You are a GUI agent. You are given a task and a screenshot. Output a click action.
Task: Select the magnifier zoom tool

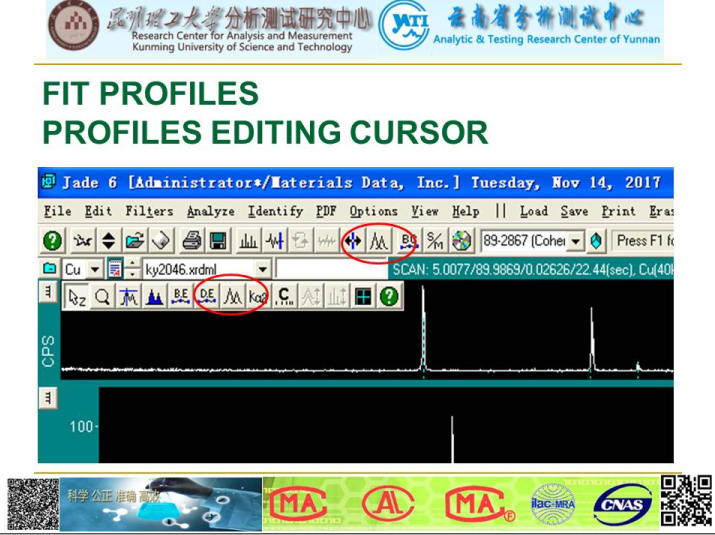point(103,296)
